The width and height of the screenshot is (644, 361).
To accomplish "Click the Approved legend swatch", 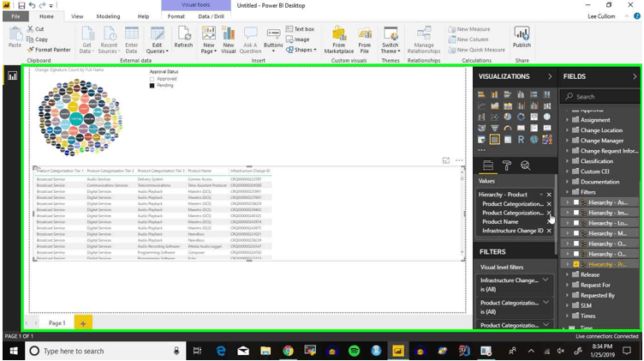I will coord(152,79).
